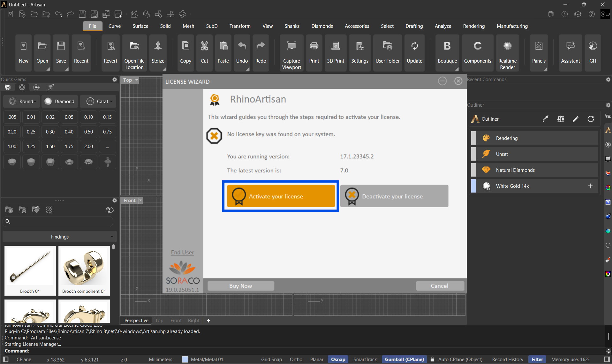Toggle Grid Snap in status bar
612x364 pixels.
[x=271, y=359]
